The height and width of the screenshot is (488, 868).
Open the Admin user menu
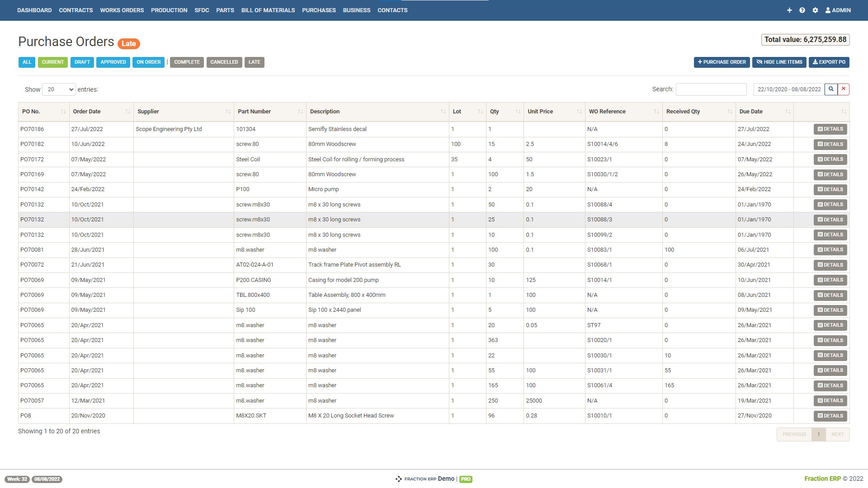[838, 10]
